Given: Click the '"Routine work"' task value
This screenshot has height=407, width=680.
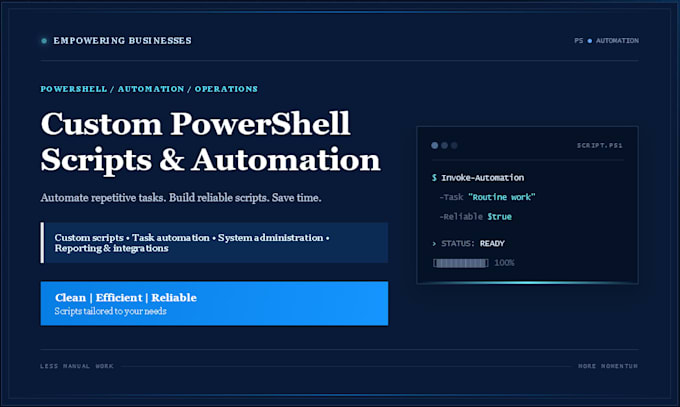Looking at the screenshot, I should coord(502,197).
